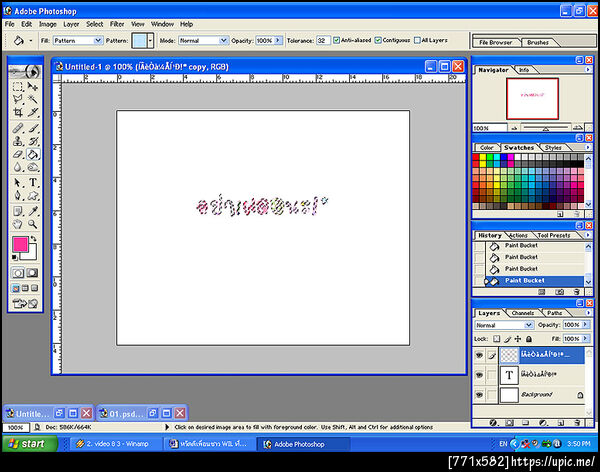Select the Pen tool

[18, 196]
